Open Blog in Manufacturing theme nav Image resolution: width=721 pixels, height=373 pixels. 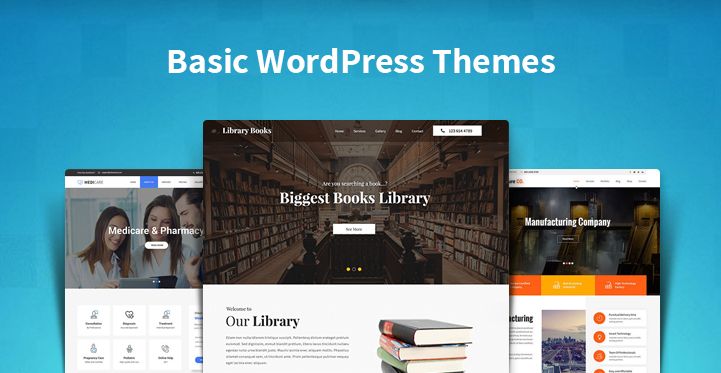click(618, 181)
